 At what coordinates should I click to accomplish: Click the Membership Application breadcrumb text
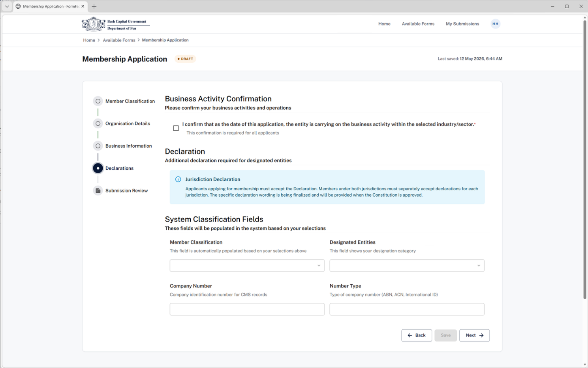165,40
